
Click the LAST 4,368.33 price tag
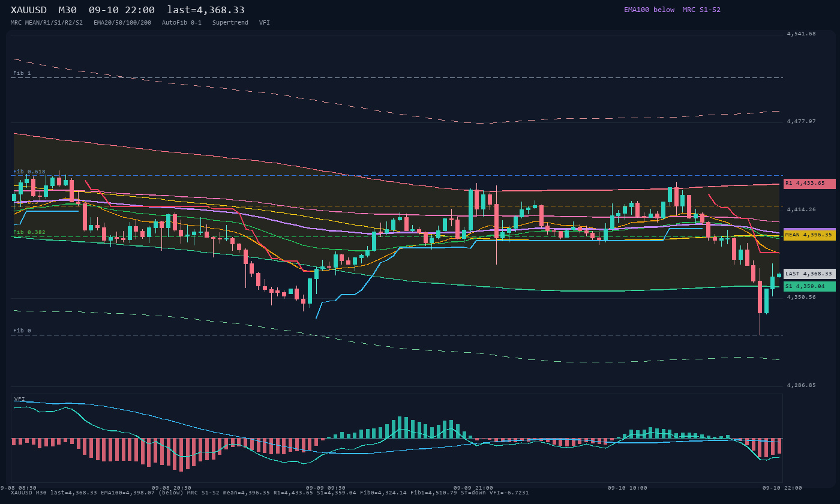809,274
